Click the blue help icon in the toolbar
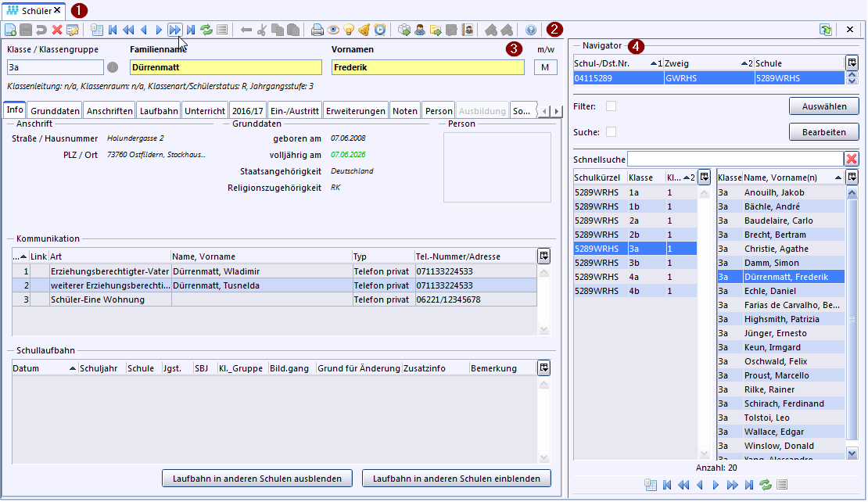This screenshot has height=502, width=868. 531,30
